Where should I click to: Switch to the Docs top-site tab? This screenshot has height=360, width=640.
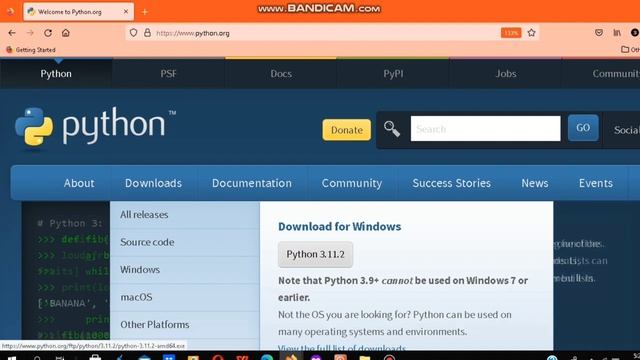click(x=281, y=74)
